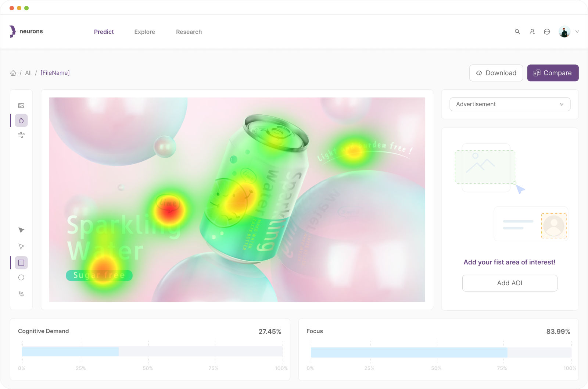Switch to the Explore tab
The image size is (588, 389).
145,32
